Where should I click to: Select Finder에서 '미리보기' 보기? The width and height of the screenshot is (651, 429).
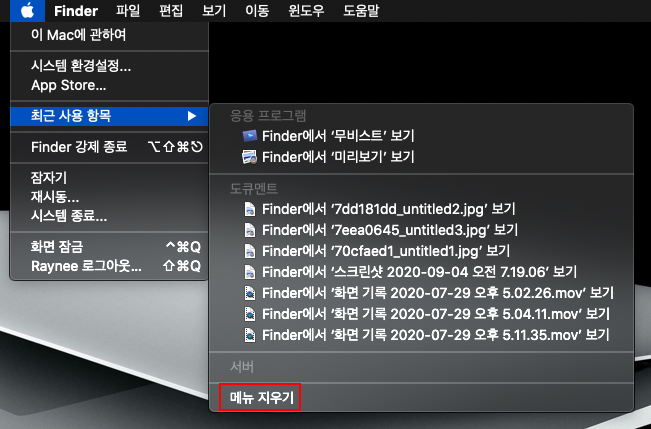[x=421, y=157]
